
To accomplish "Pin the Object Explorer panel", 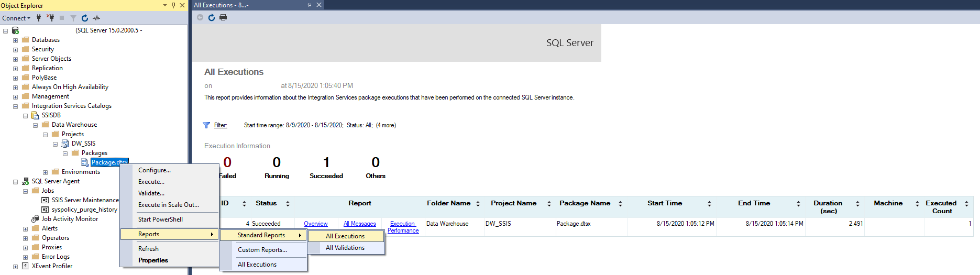I will click(174, 5).
